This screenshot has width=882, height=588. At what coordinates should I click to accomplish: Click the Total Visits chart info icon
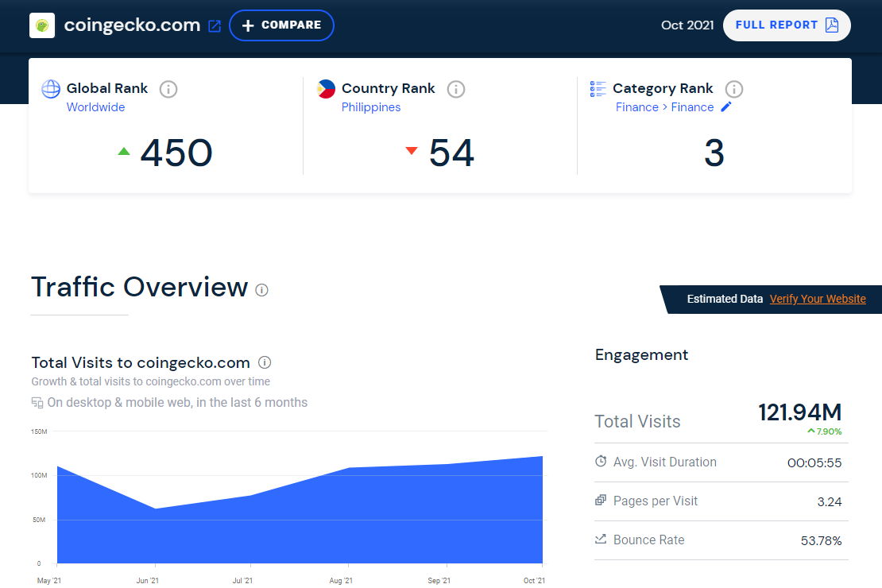[x=265, y=363]
